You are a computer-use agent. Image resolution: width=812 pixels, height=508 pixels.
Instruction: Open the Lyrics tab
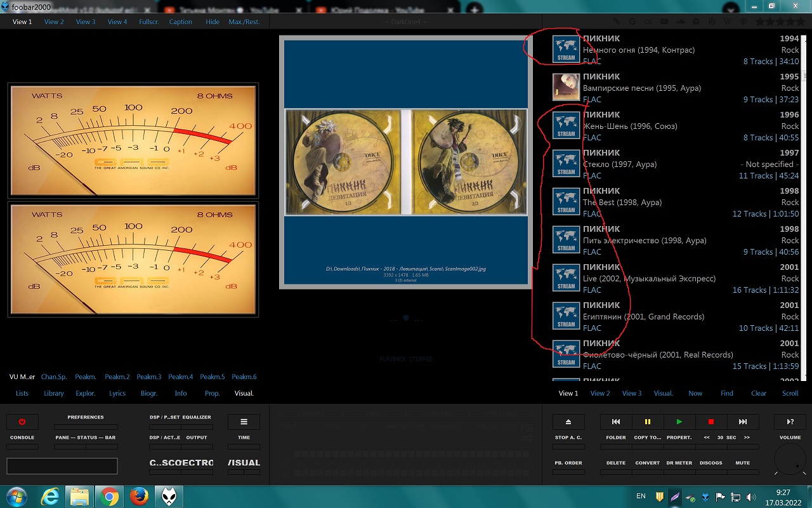(117, 393)
